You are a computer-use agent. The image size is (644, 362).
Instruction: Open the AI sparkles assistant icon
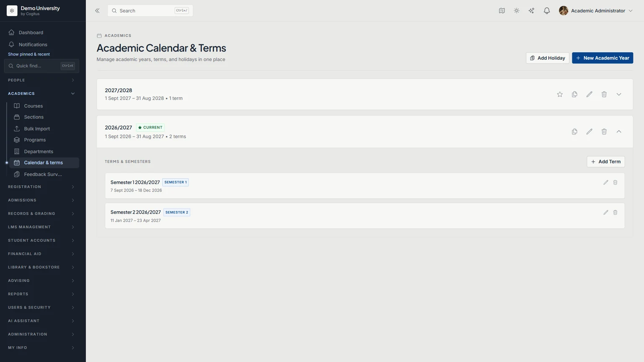(x=531, y=11)
